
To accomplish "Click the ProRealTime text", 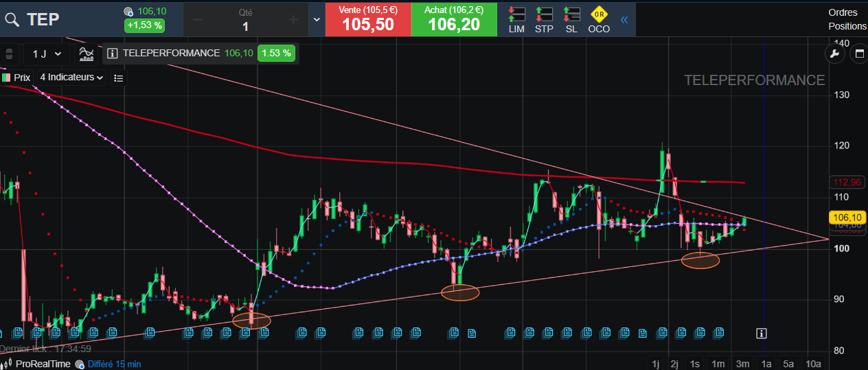I will tap(43, 364).
